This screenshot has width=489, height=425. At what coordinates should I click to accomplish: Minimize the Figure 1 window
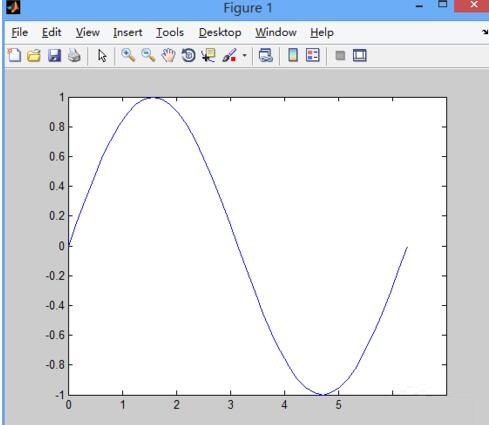420,6
